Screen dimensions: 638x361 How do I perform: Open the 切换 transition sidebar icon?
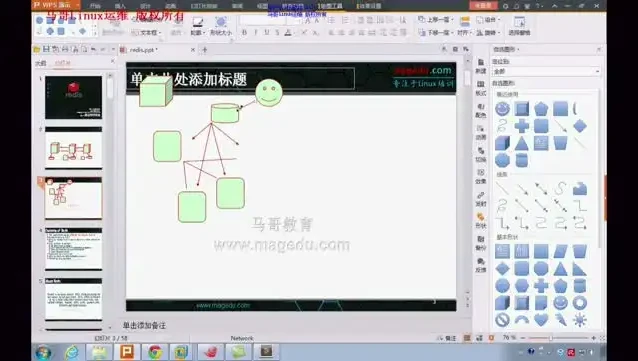coord(481,155)
